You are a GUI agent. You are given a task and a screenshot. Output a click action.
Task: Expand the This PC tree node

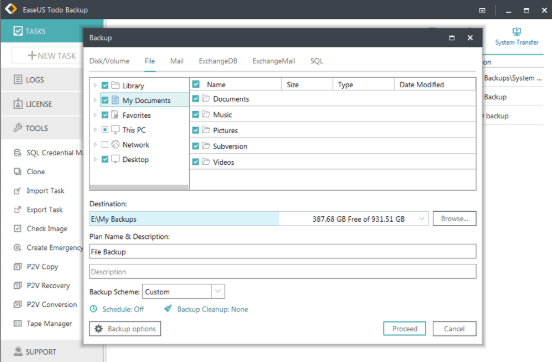(95, 130)
